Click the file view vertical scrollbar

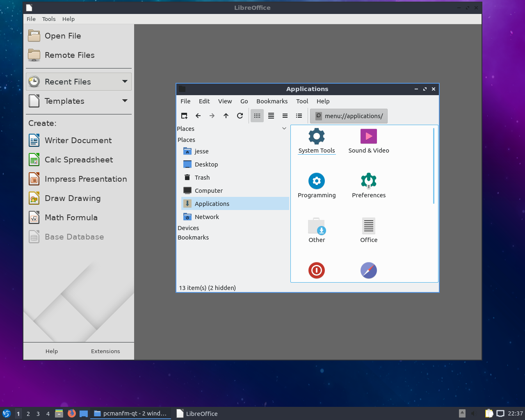click(434, 166)
